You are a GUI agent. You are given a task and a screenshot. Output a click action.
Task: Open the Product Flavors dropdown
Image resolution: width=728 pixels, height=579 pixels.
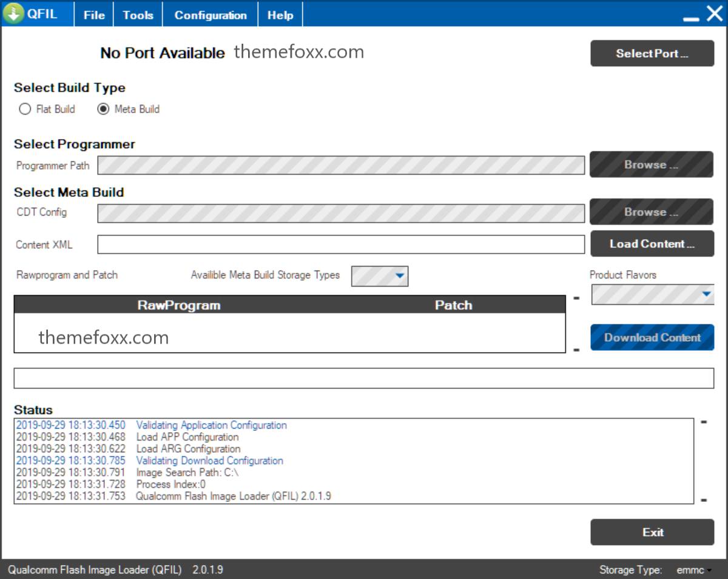point(653,294)
